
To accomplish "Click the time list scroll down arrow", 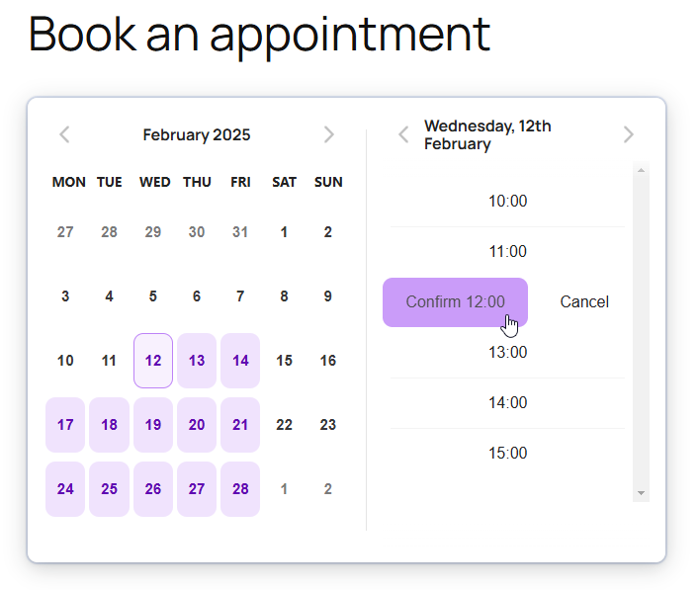I will point(641,493).
